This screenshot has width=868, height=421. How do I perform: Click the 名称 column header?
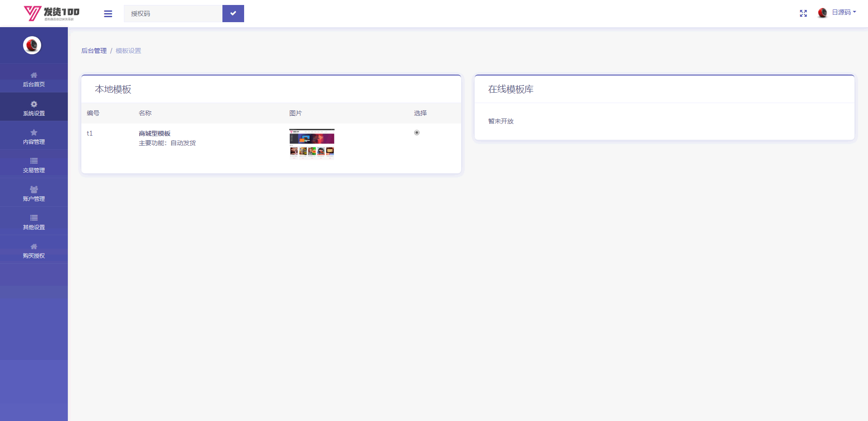click(145, 113)
